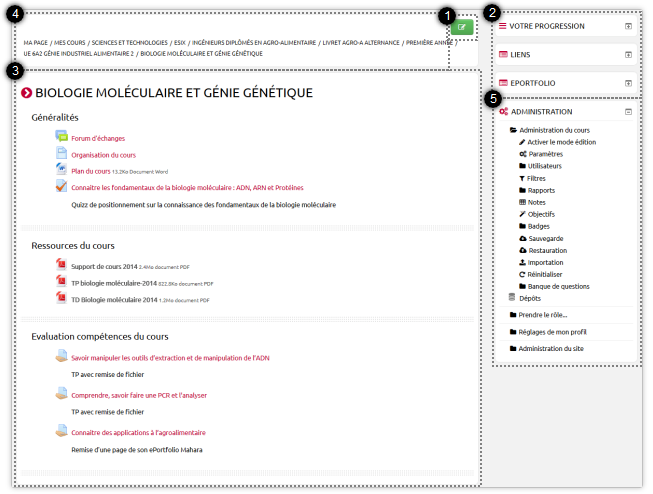Expand Réglages de mon profil

[551, 331]
